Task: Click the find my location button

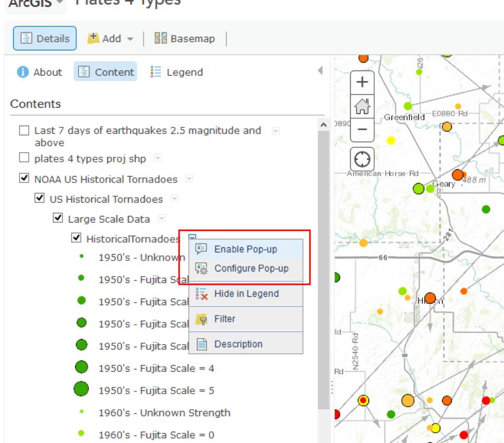Action: [x=362, y=160]
